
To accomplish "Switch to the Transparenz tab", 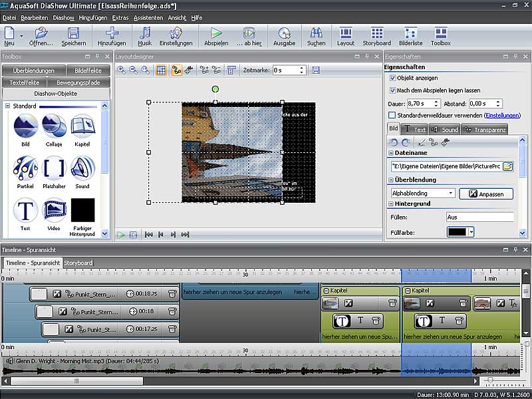I will [x=485, y=130].
